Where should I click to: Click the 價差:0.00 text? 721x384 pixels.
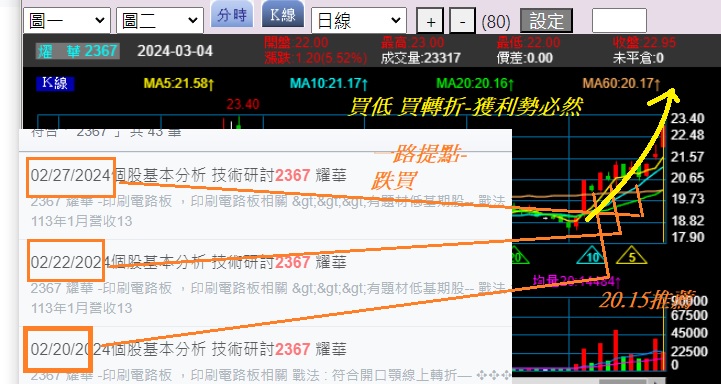pos(525,58)
